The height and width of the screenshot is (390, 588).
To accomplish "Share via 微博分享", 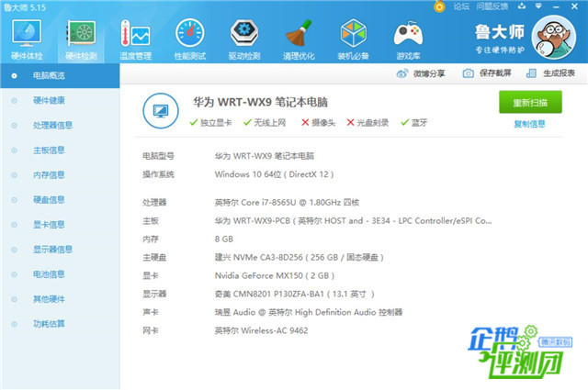I will point(421,73).
